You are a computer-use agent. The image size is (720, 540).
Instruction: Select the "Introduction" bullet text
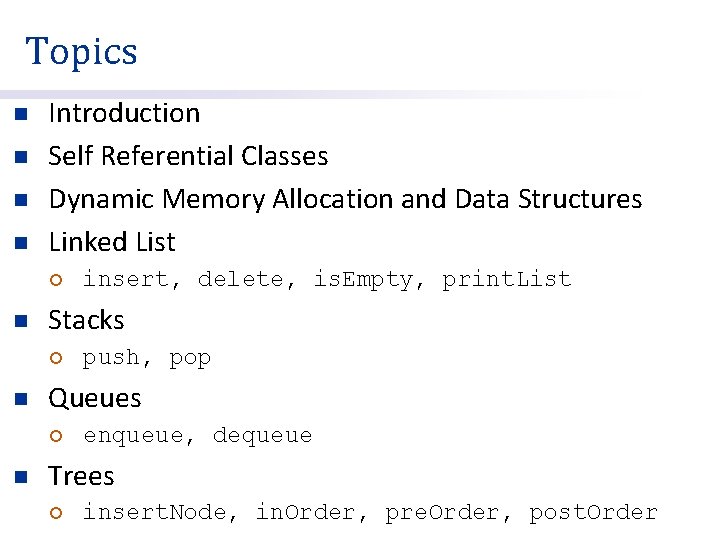[124, 113]
